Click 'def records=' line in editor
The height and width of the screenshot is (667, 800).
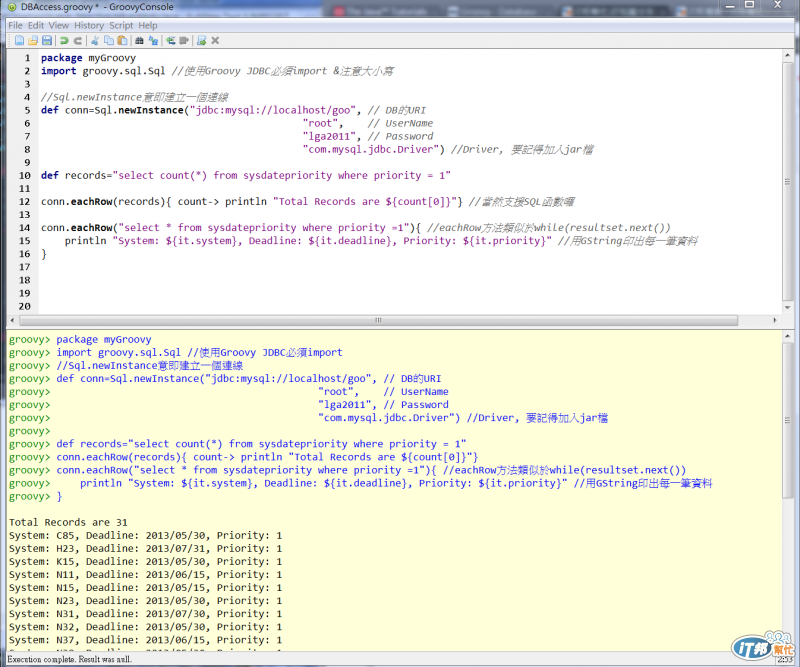245,176
